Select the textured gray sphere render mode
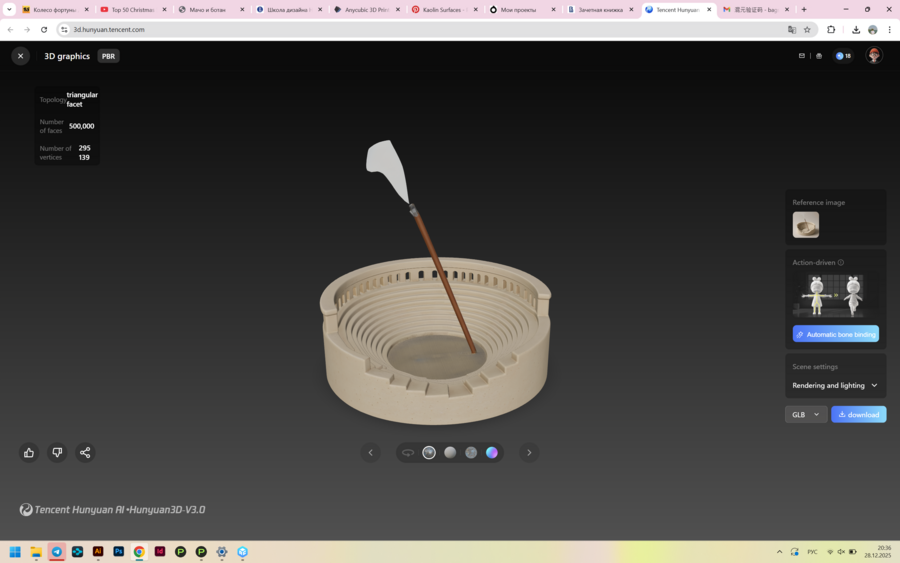900x563 pixels. point(471,453)
